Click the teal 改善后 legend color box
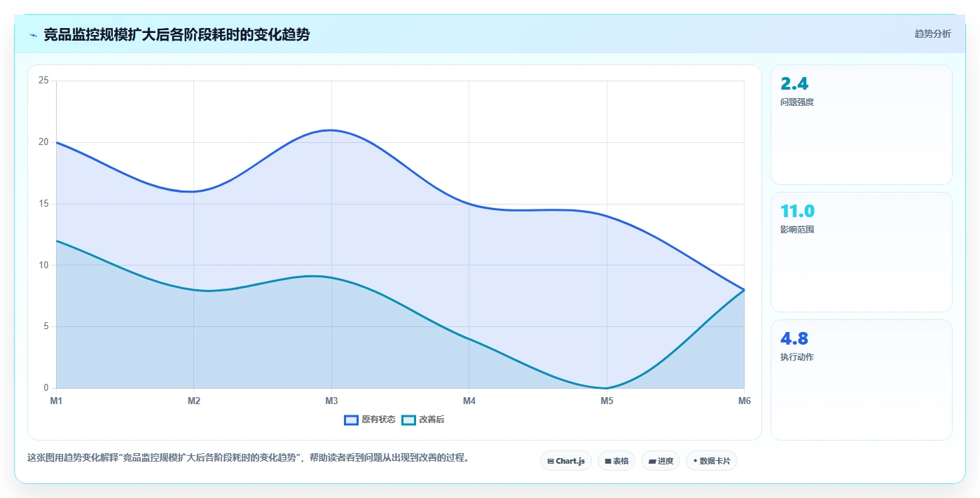The height and width of the screenshot is (498, 980). pyautogui.click(x=408, y=420)
